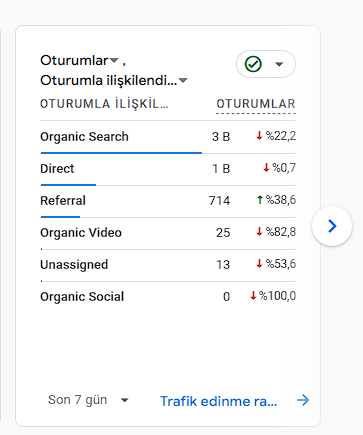Select the Organic Video row label
This screenshot has width=363, height=435.
(x=81, y=233)
